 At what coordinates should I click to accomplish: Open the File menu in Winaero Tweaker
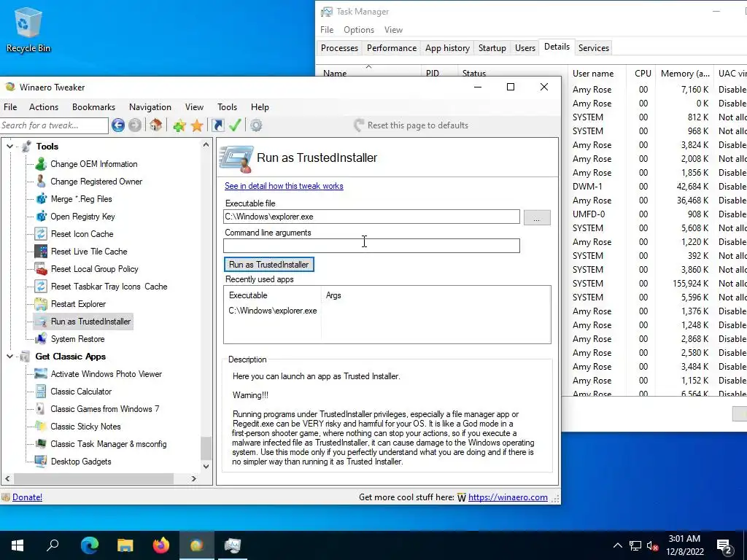(x=10, y=107)
